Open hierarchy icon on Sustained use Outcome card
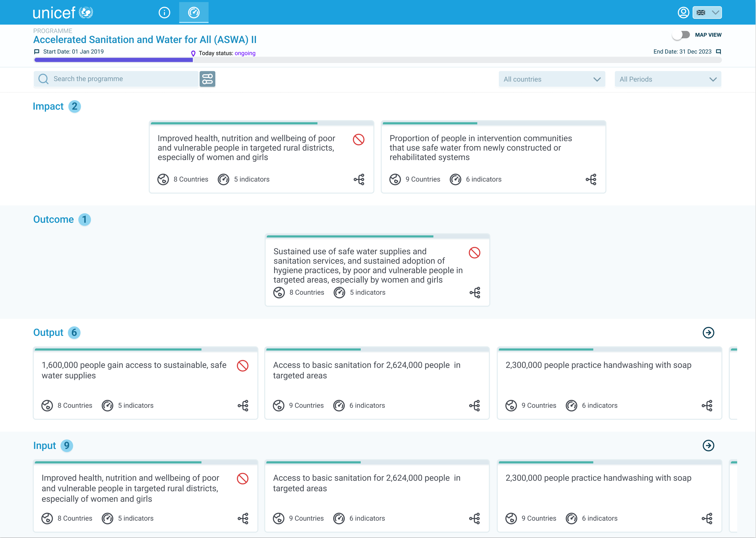Viewport: 756px width, 538px height. click(475, 293)
